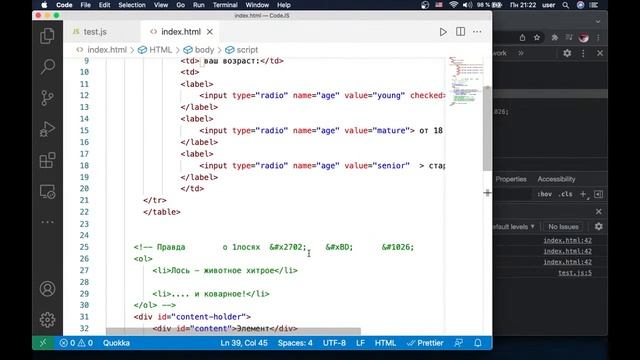Add new style rule plus icon
The image size is (640, 360).
tap(584, 195)
